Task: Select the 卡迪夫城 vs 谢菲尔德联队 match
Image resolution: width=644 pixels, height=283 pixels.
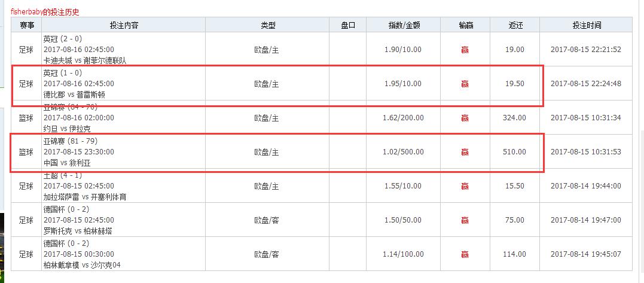Action: (x=85, y=60)
